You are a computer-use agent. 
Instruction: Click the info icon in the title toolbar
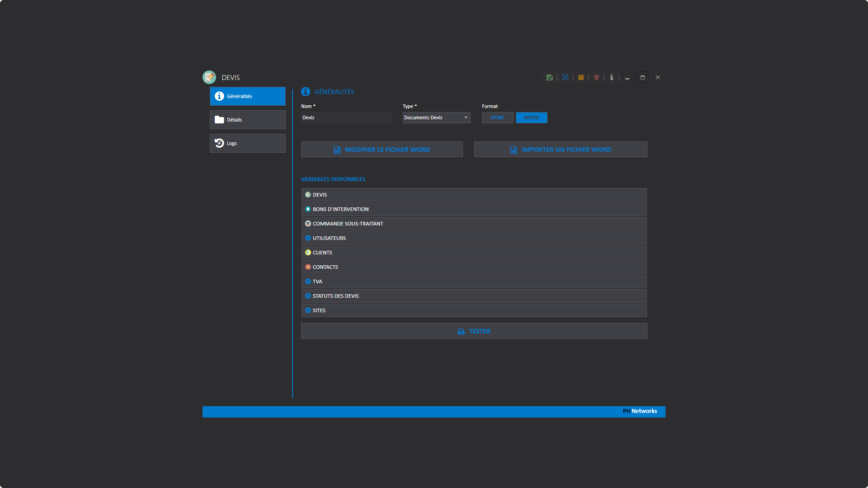click(x=612, y=77)
